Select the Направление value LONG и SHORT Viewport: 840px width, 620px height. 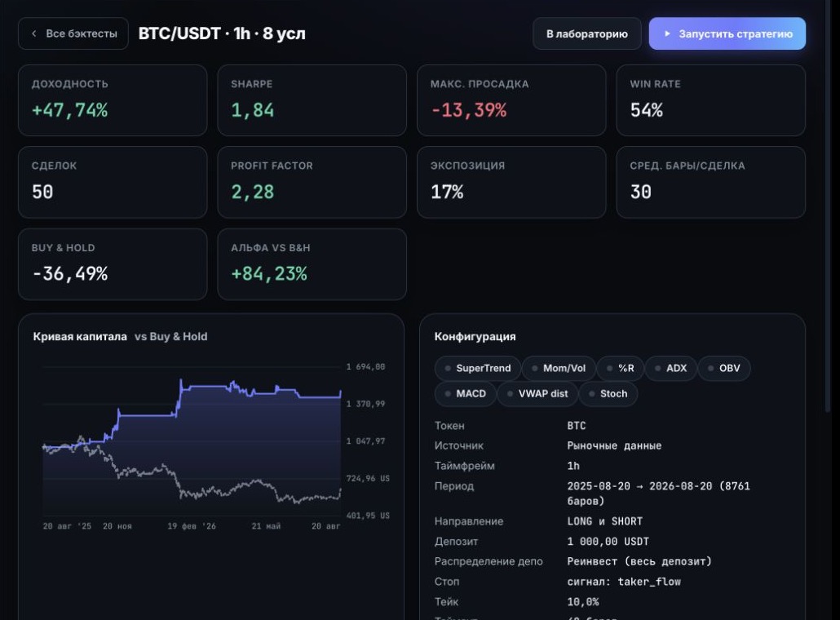coord(605,521)
